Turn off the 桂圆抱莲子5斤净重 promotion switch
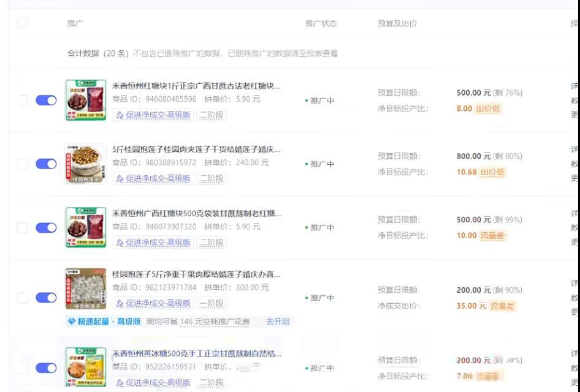This screenshot has width=580, height=392. [46, 298]
